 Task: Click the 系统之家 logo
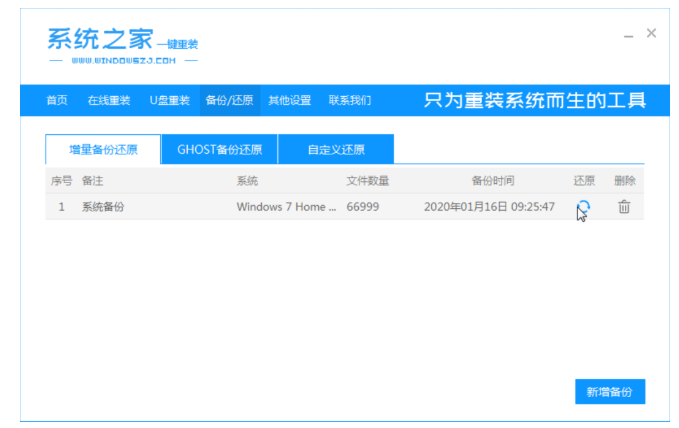(123, 45)
